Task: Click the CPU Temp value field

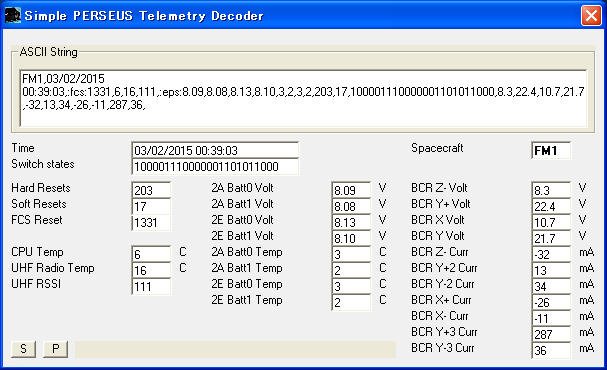Action: click(151, 254)
